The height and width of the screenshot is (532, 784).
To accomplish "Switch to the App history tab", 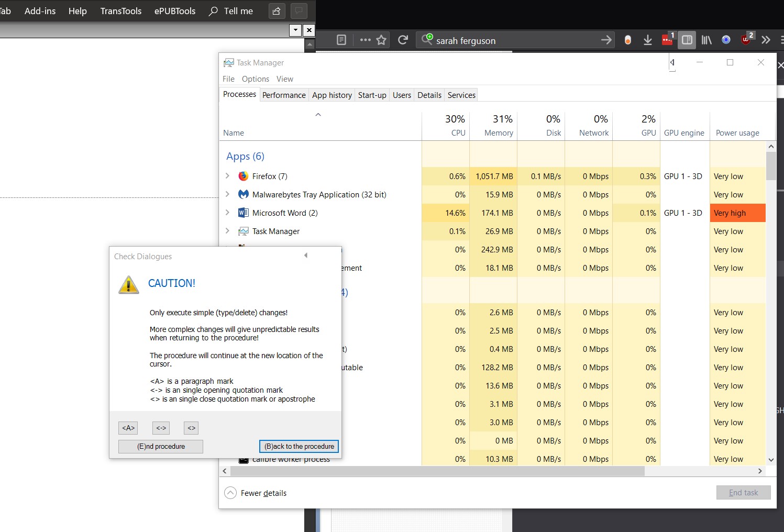I will click(x=332, y=95).
